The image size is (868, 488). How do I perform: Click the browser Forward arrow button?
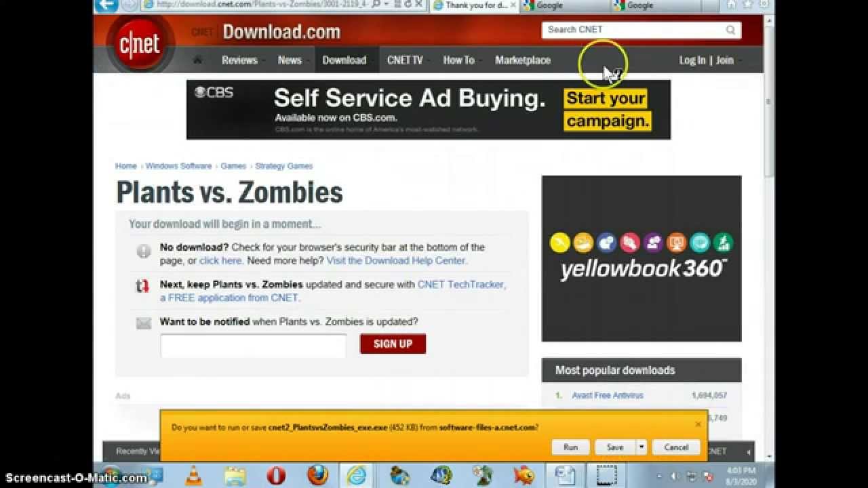tap(129, 5)
